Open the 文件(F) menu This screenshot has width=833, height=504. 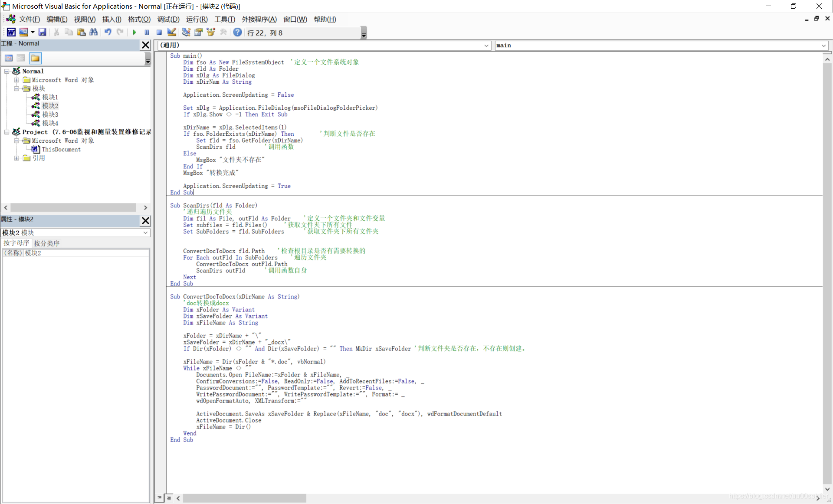coord(29,20)
